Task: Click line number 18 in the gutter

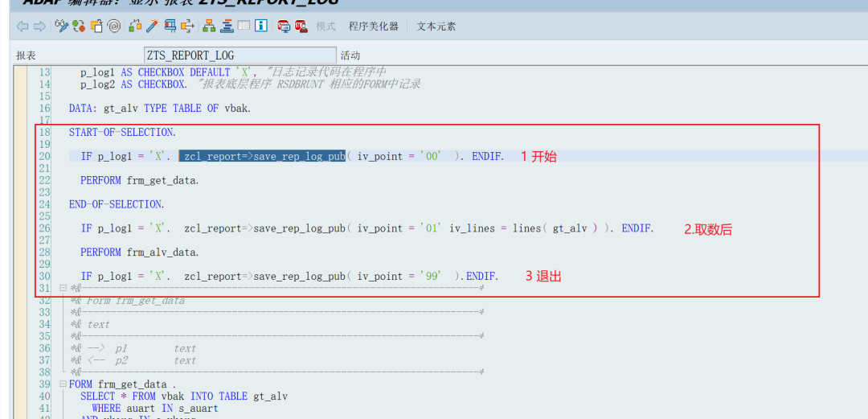Action: (x=43, y=133)
